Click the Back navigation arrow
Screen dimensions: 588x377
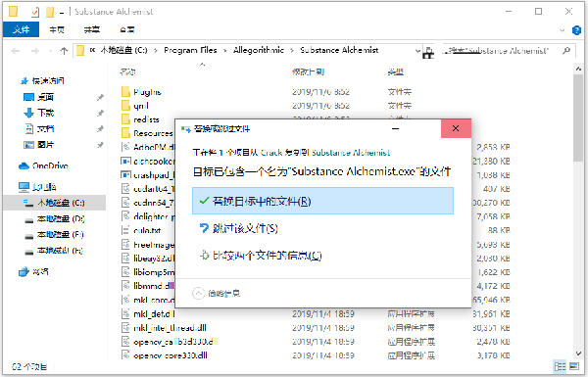[x=16, y=51]
